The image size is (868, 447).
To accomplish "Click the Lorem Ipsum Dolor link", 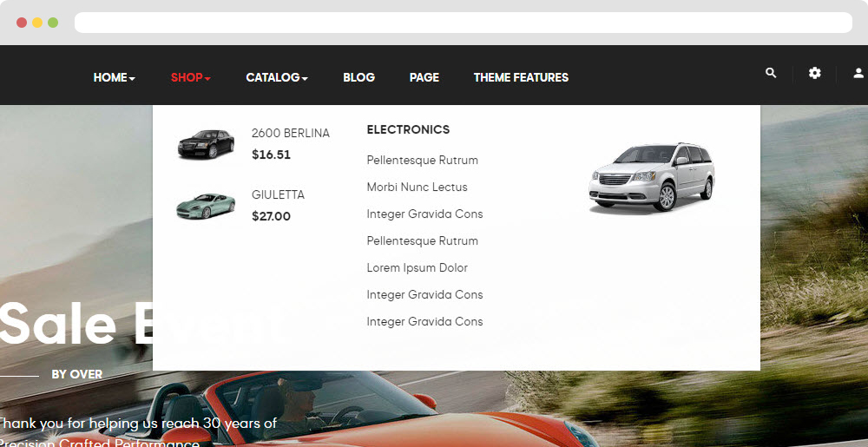I will (417, 267).
